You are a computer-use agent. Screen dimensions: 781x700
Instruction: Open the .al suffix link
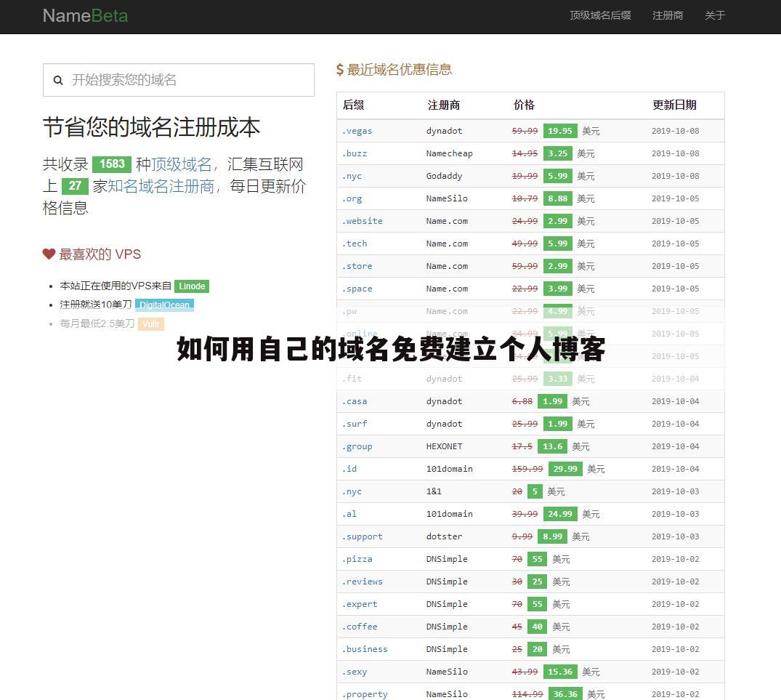coord(349,514)
